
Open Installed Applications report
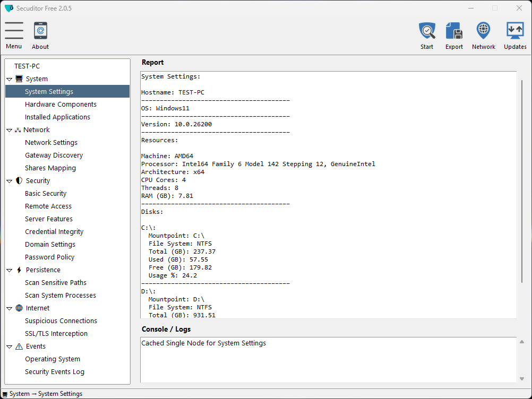click(x=57, y=117)
